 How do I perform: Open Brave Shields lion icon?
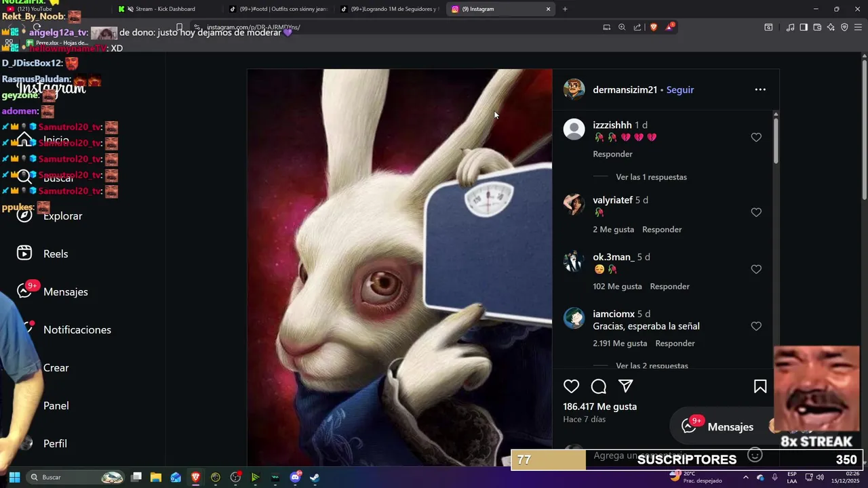pyautogui.click(x=654, y=28)
